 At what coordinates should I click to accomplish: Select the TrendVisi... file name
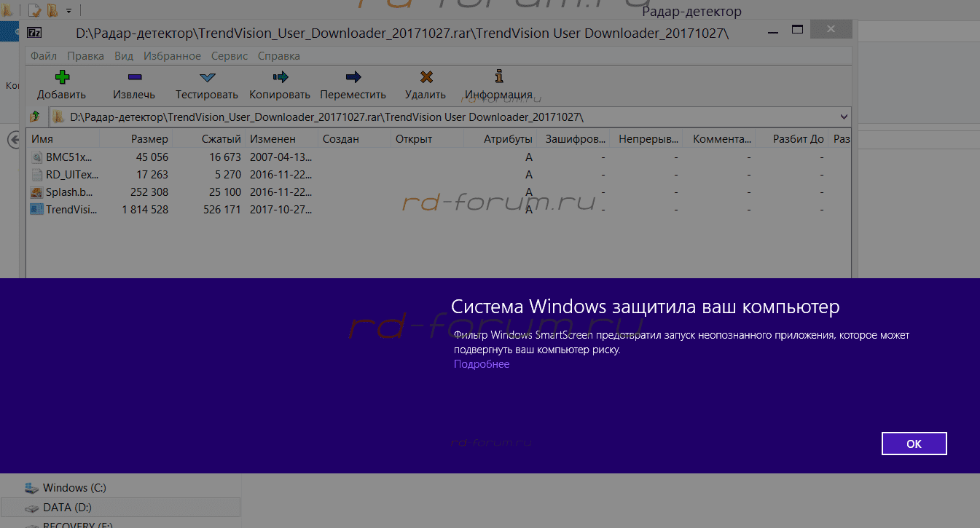tap(71, 210)
